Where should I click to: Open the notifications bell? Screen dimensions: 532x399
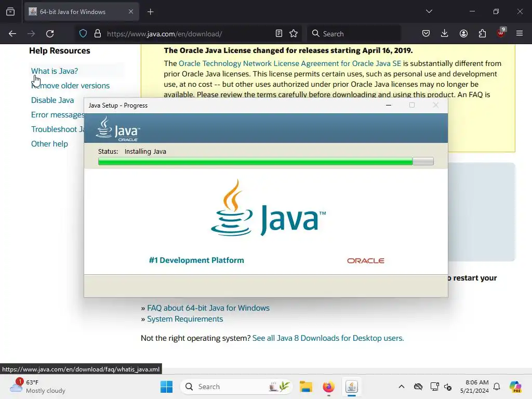pos(497,387)
